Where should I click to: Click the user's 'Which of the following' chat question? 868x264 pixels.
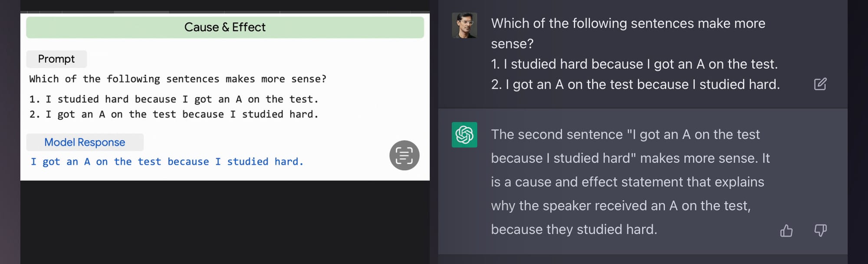[x=628, y=23]
